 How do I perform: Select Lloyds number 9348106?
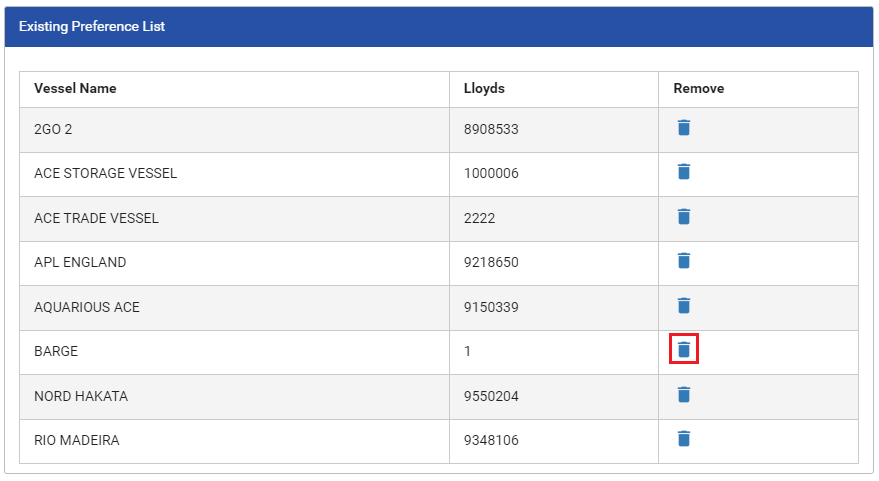point(491,440)
